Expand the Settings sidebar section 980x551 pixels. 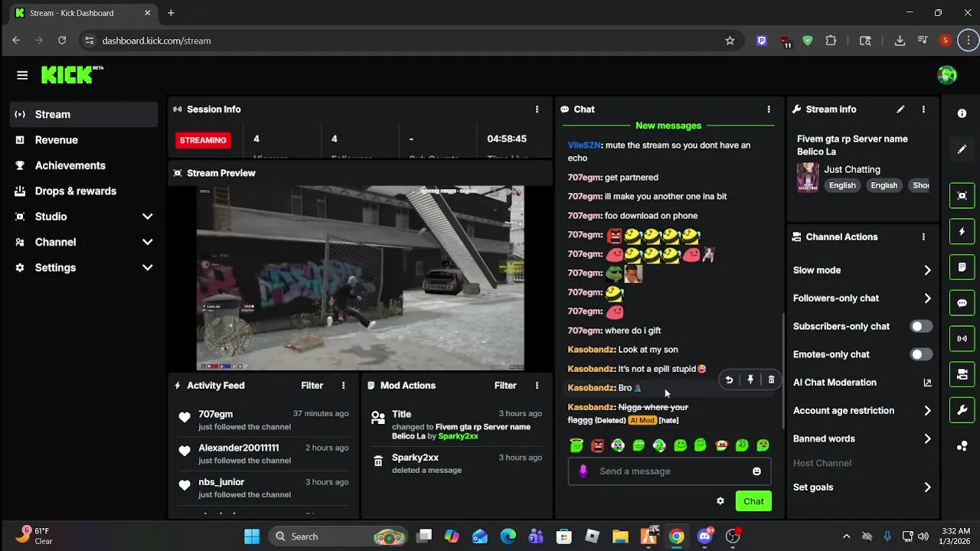click(84, 268)
